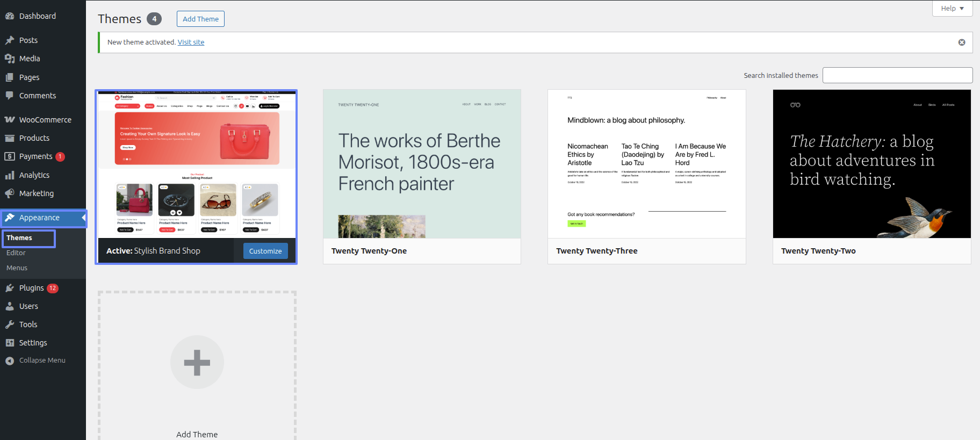The image size is (980, 440).
Task: Click the Media library icon
Action: click(10, 59)
